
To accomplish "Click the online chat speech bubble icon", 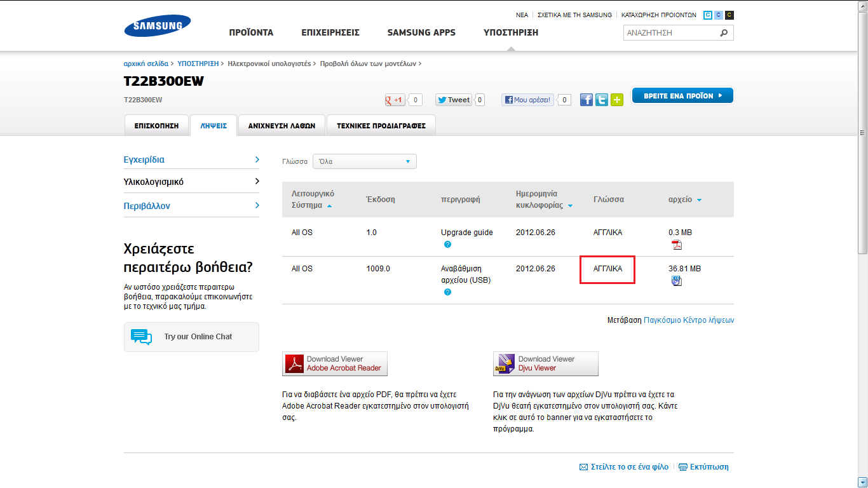I will click(x=141, y=337).
